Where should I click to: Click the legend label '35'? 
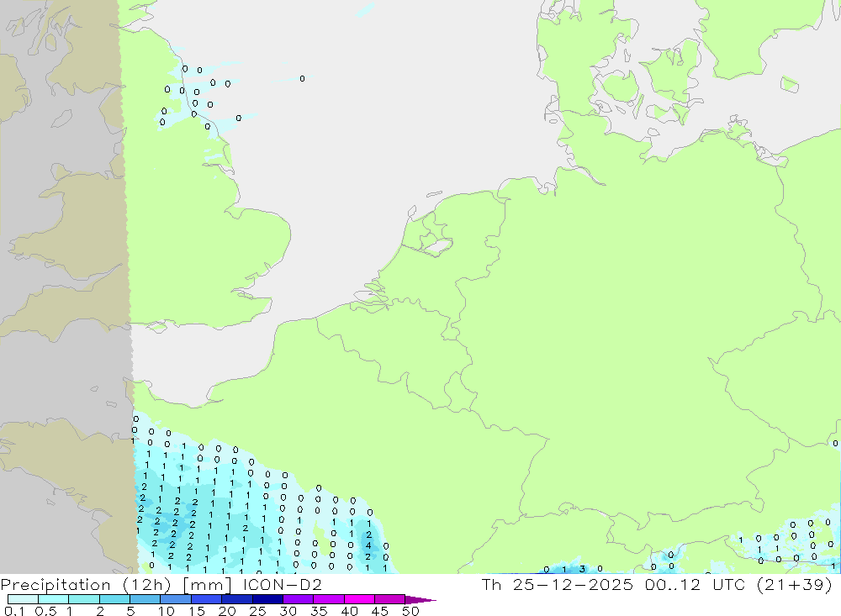319,611
